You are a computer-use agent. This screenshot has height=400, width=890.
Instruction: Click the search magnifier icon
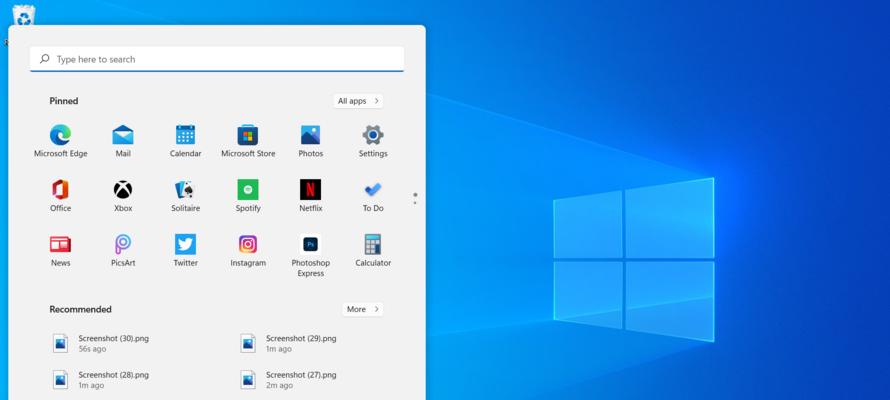44,58
